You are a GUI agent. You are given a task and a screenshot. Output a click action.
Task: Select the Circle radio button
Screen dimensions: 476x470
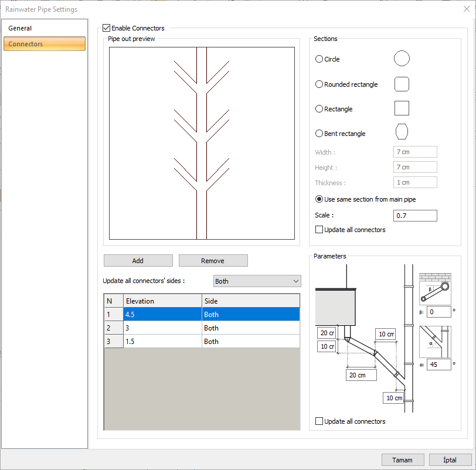click(x=319, y=59)
